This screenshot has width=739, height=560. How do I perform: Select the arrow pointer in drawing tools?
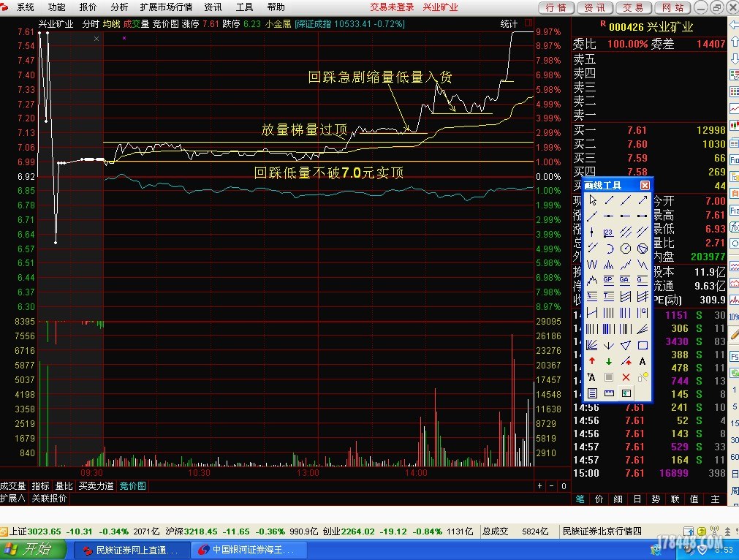(592, 200)
